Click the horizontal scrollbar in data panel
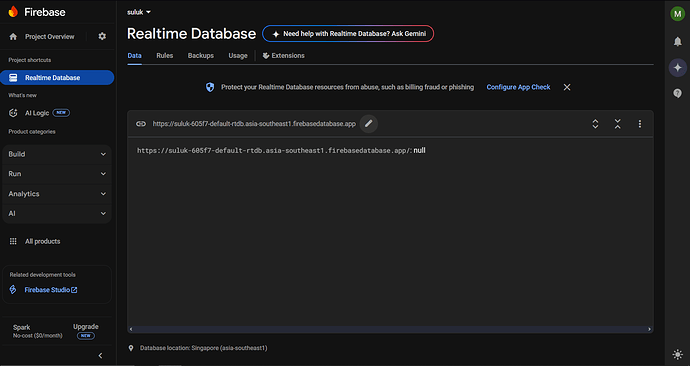The width and height of the screenshot is (690, 366). tap(390, 329)
